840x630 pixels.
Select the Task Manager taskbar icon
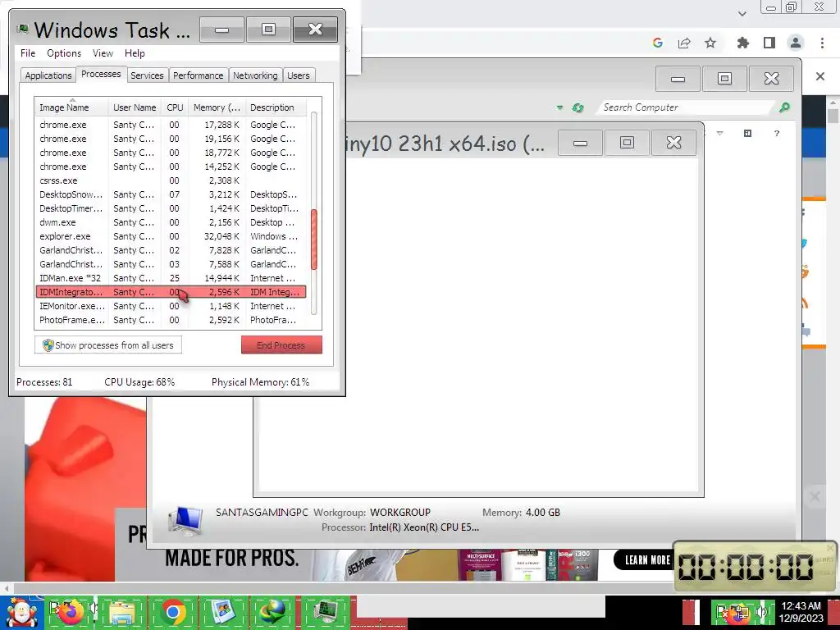325,612
